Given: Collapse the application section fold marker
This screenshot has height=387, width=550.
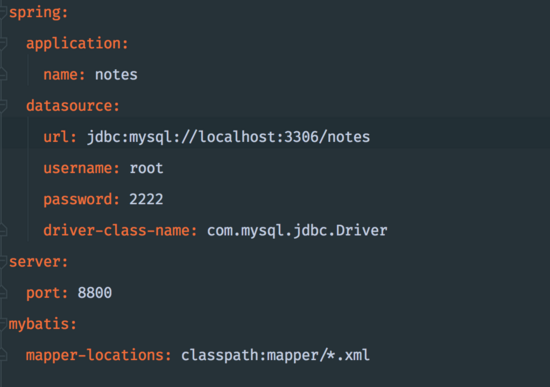Looking at the screenshot, I should tap(3, 44).
